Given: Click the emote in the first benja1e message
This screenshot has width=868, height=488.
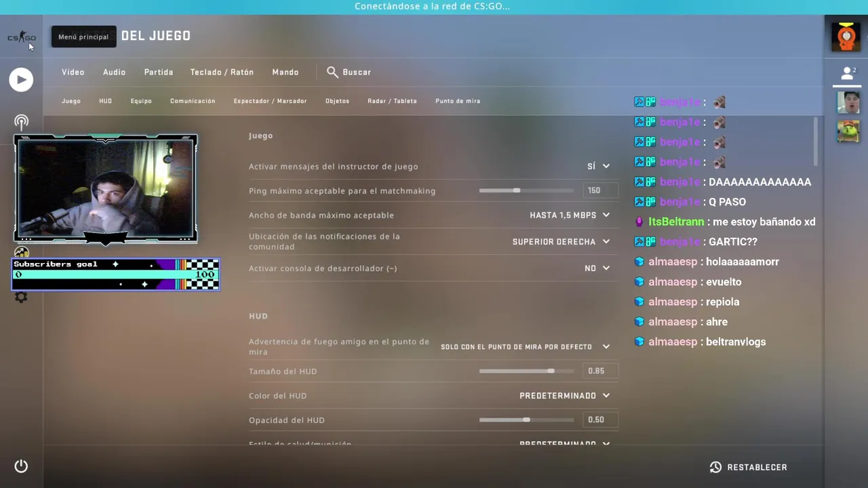Looking at the screenshot, I should (x=719, y=102).
